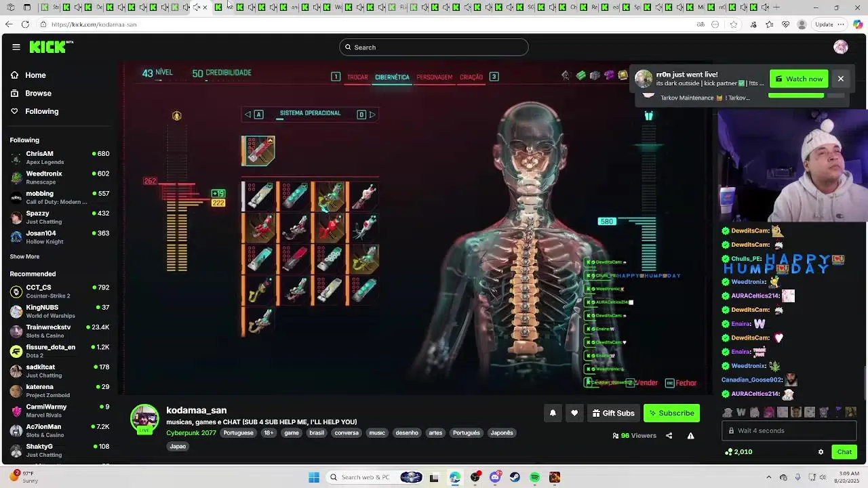Open fissure_dota_en recommended channel

coord(60,351)
